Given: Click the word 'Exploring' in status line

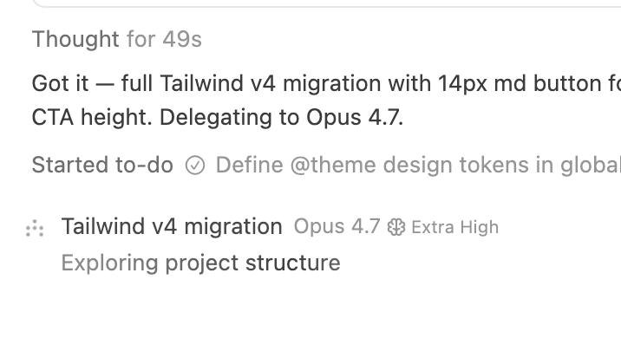Looking at the screenshot, I should 109,263.
